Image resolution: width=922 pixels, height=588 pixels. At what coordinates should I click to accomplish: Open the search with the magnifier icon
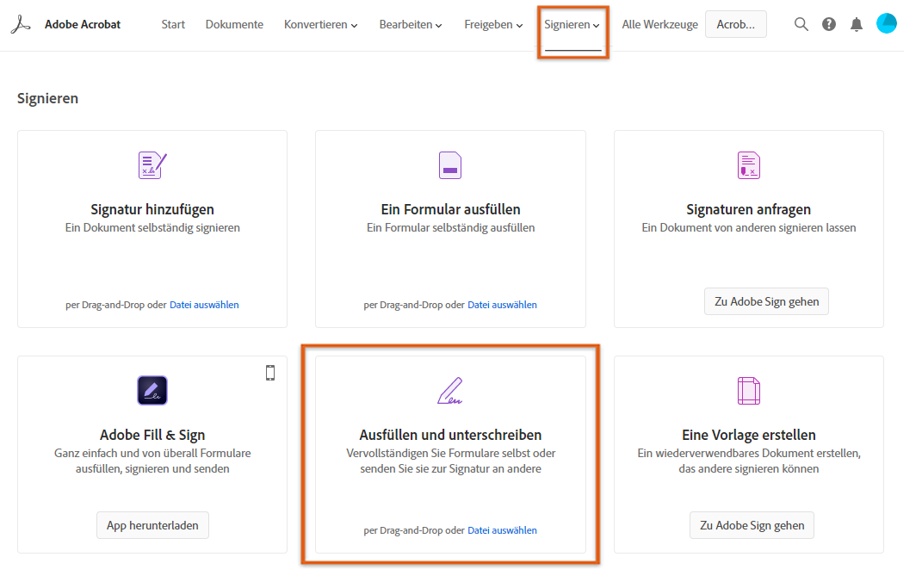pos(801,24)
